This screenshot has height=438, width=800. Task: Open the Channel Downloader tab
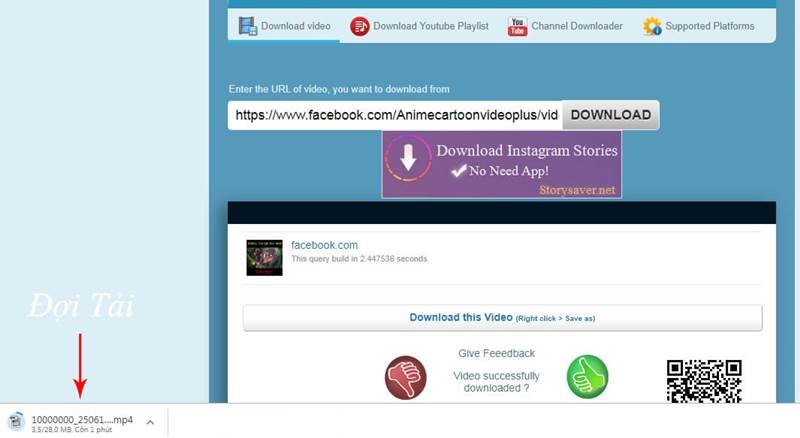565,26
